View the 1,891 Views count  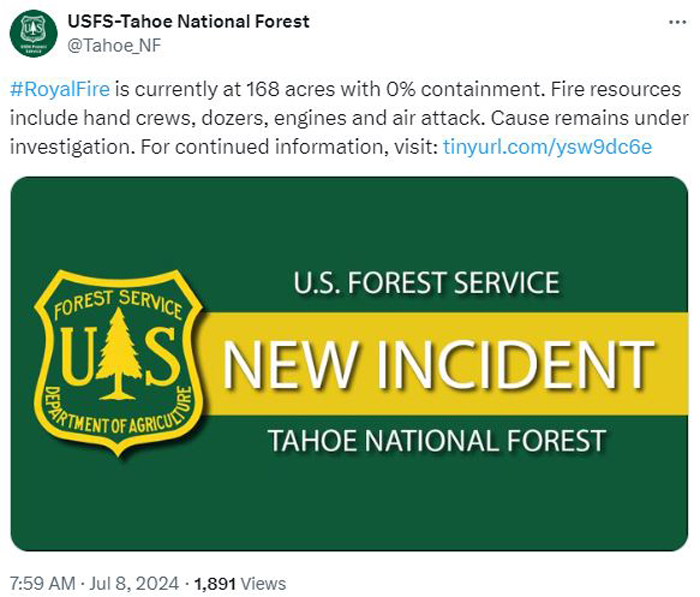(240, 584)
